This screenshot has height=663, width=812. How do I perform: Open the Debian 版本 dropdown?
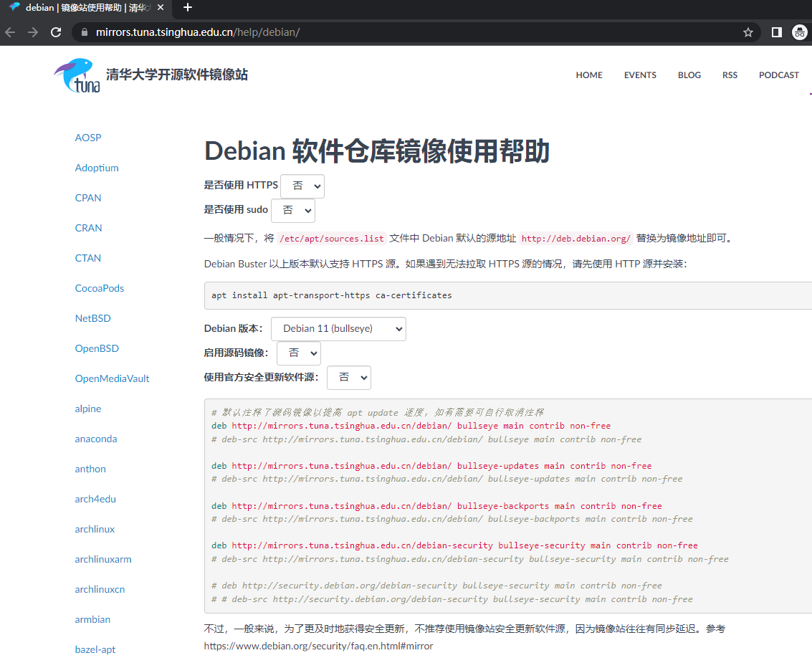(x=338, y=329)
